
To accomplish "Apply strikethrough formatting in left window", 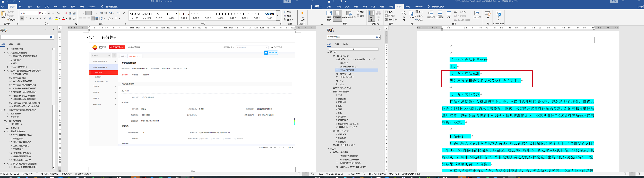I will click(37, 18).
